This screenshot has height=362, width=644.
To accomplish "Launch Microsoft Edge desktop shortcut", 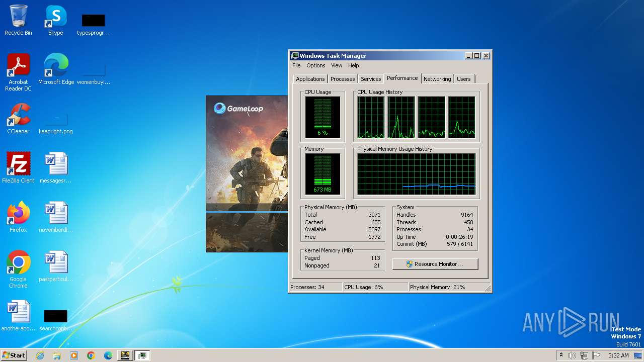I will [x=56, y=69].
